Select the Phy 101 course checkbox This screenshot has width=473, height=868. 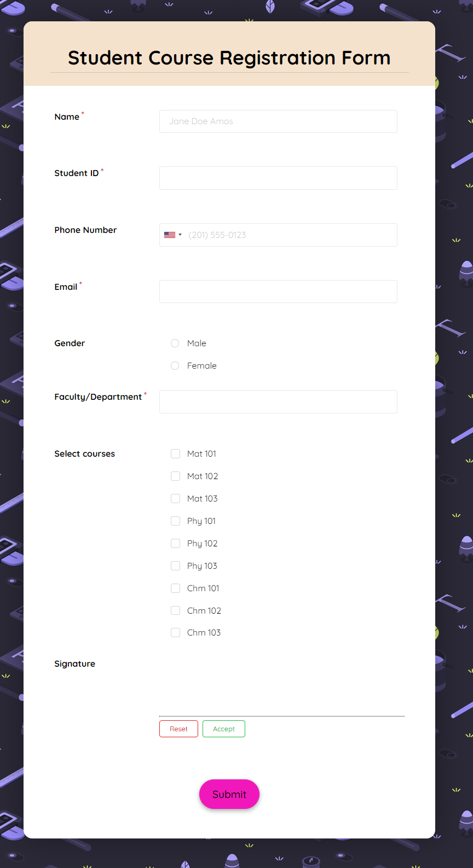pyautogui.click(x=175, y=521)
